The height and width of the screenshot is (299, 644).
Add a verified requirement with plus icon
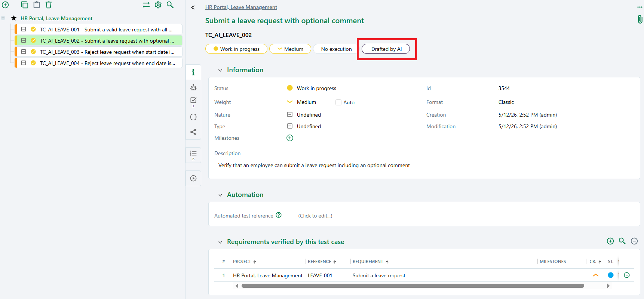[x=610, y=241]
